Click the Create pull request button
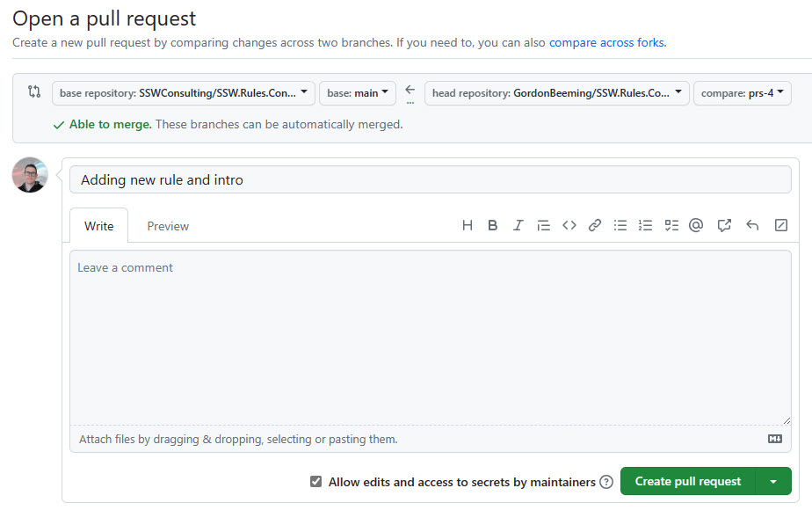812x510 pixels. point(688,482)
